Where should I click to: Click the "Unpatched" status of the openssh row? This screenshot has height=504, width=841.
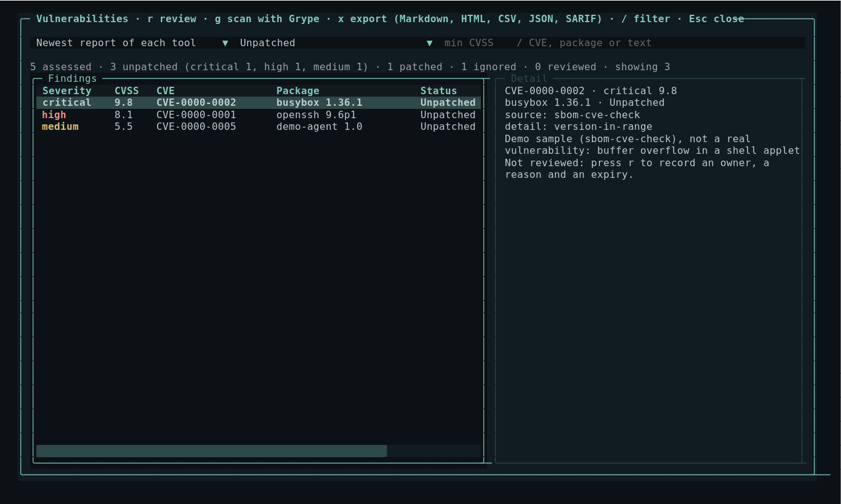click(448, 115)
